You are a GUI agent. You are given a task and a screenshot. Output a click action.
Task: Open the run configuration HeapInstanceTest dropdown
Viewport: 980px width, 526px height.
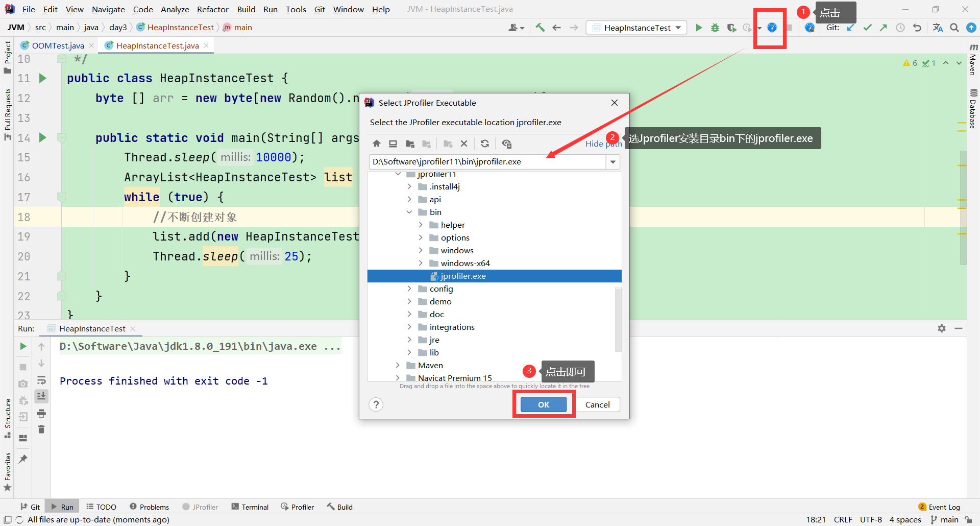[x=636, y=28]
